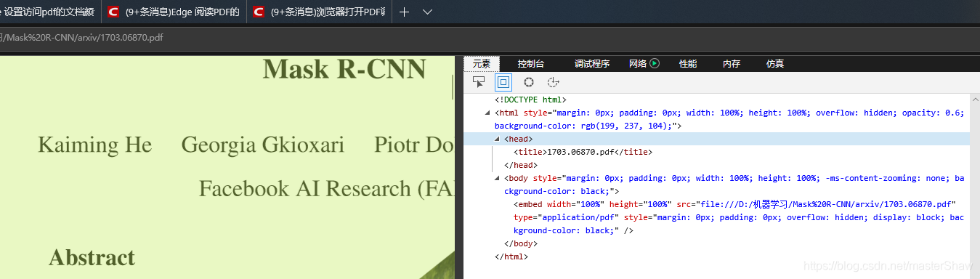Select the <!DOCTYPE html> line
980x279 pixels.
click(530, 100)
